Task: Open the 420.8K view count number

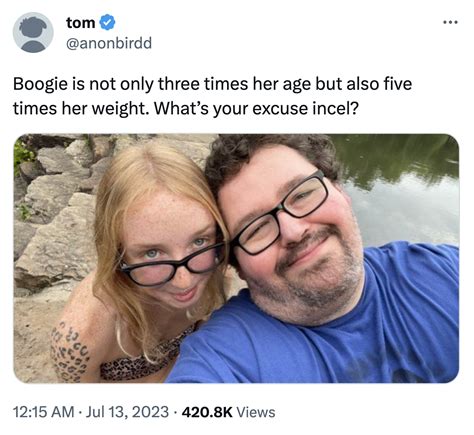Action: pyautogui.click(x=207, y=412)
